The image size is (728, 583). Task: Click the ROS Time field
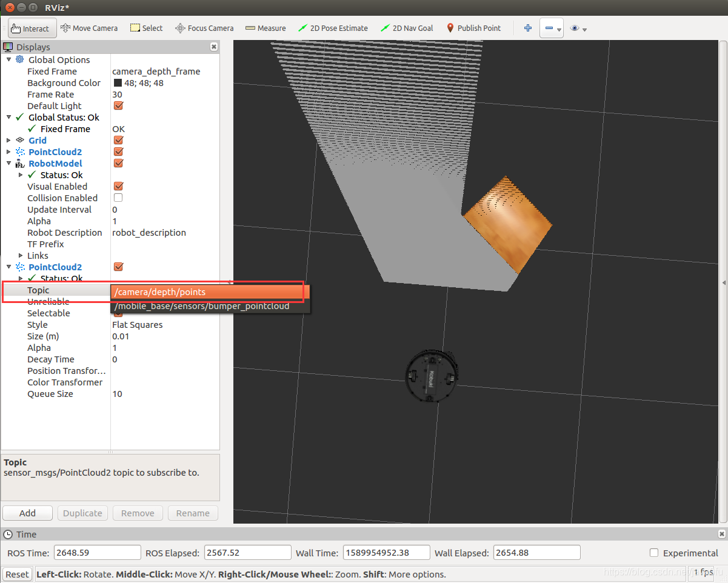click(98, 553)
